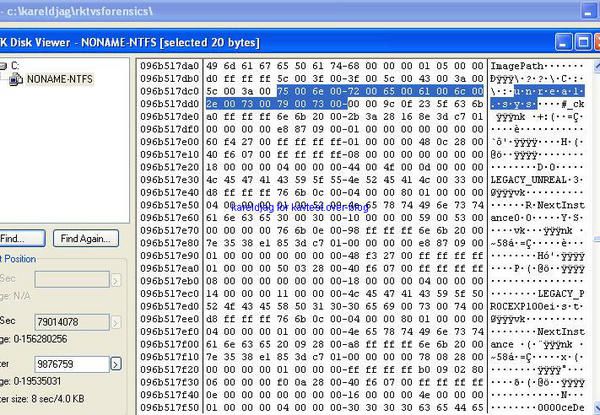Click the hex view scroll down arrow

point(597,408)
